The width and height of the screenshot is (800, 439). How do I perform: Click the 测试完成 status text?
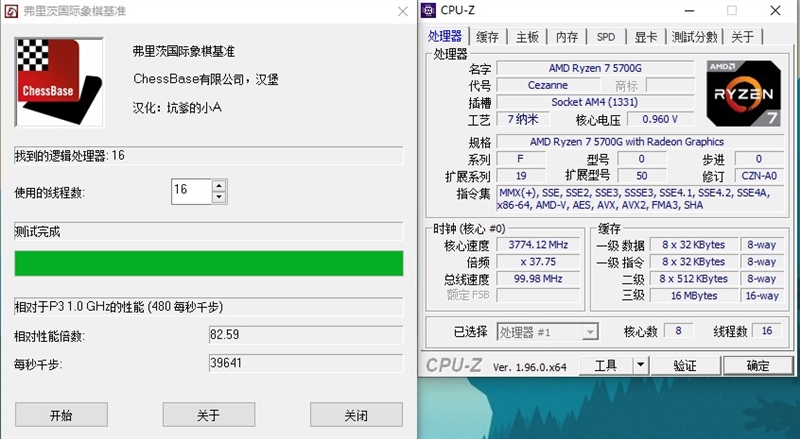pyautogui.click(x=37, y=232)
